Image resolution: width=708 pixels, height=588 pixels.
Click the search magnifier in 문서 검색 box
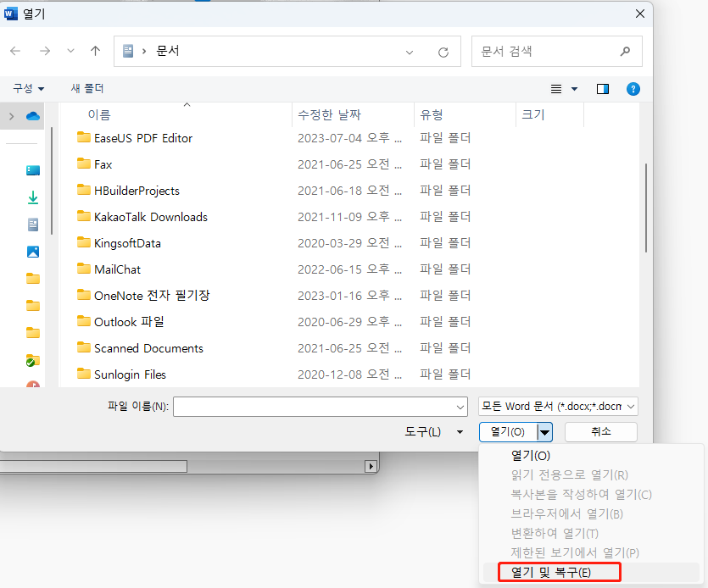pos(625,51)
